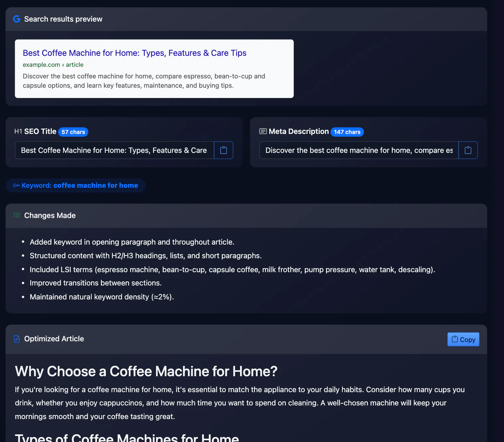
Task: Click inside the Meta Description text field
Action: [x=359, y=150]
